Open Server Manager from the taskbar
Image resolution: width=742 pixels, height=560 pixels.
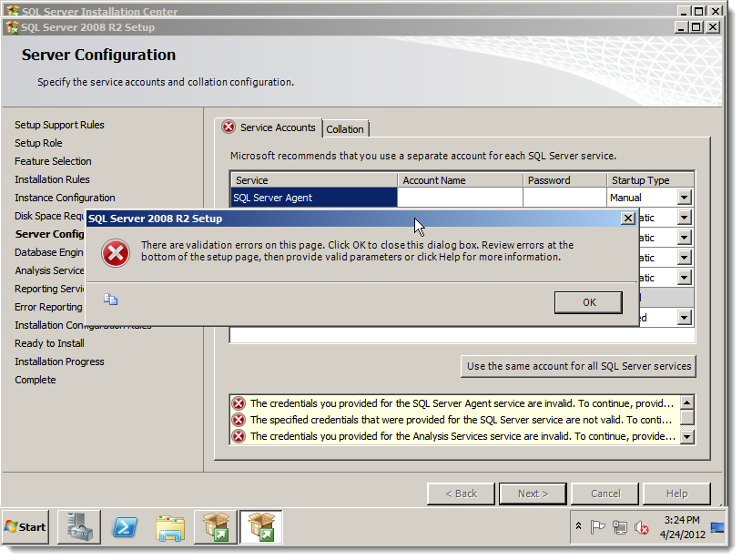point(79,527)
